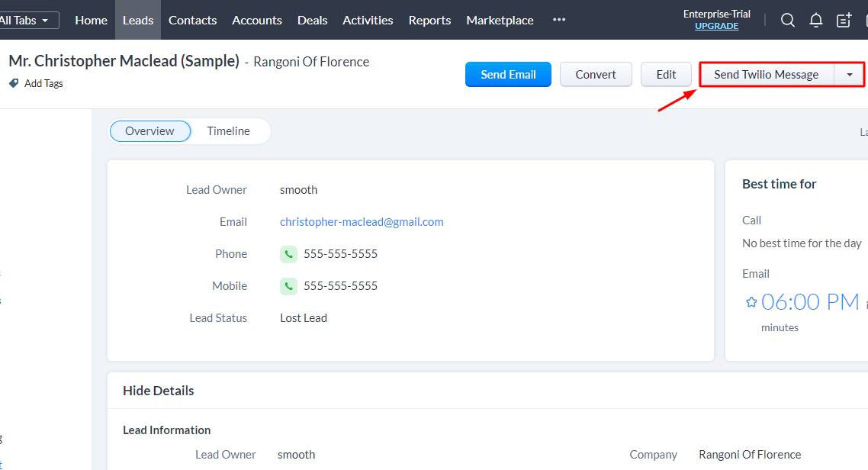The height and width of the screenshot is (470, 868).
Task: Open the notifications bell icon
Action: [816, 21]
